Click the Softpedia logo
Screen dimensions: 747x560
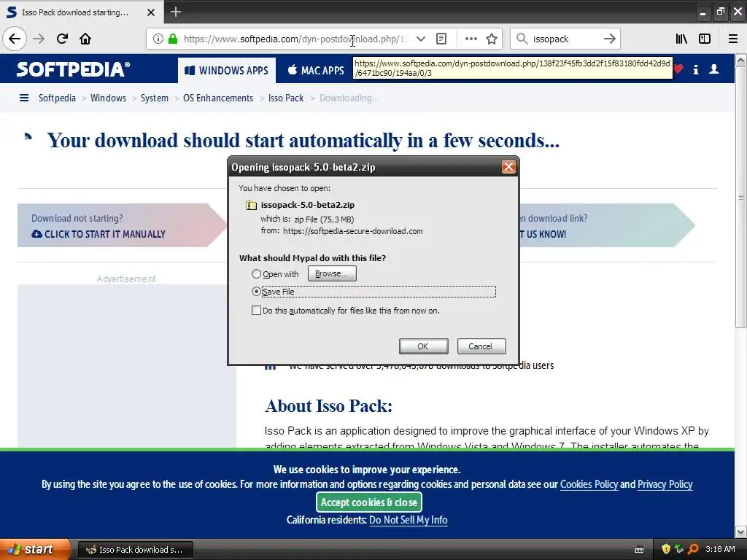tap(74, 69)
